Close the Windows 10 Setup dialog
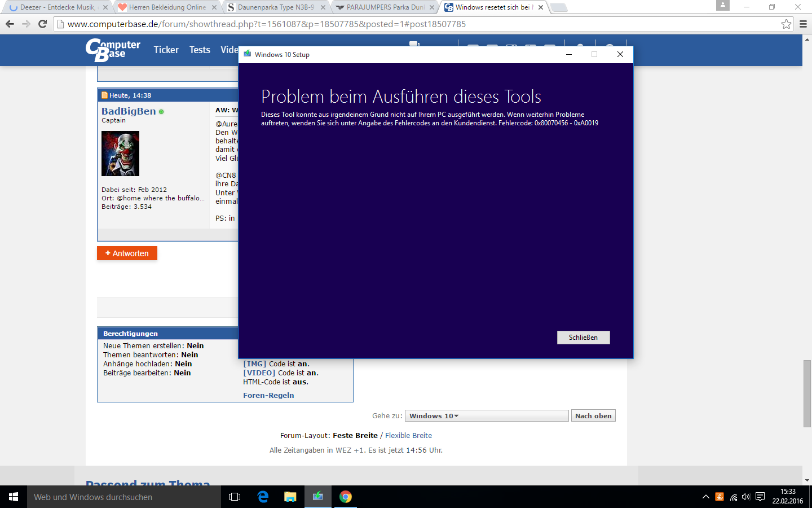812x508 pixels. click(x=620, y=54)
